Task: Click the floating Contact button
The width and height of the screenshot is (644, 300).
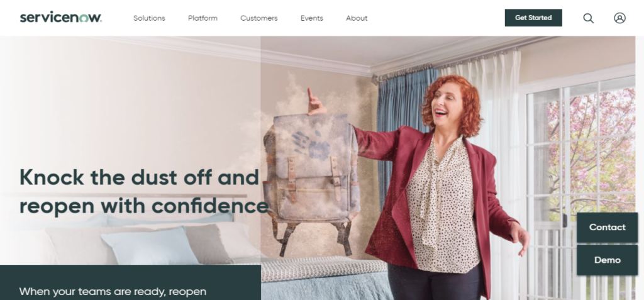Action: coord(607,227)
